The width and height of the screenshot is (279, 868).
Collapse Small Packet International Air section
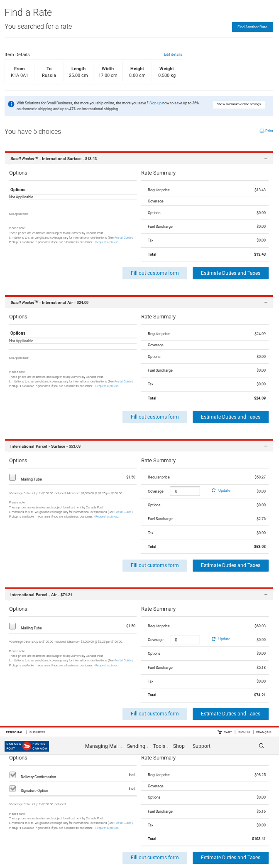266,302
